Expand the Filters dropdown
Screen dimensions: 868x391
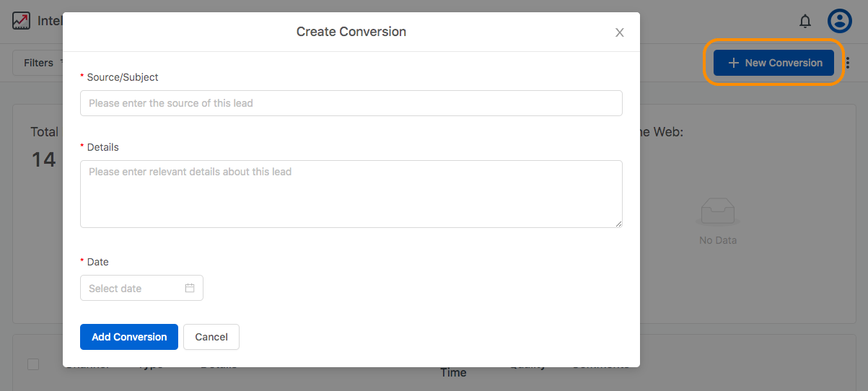[x=38, y=63]
